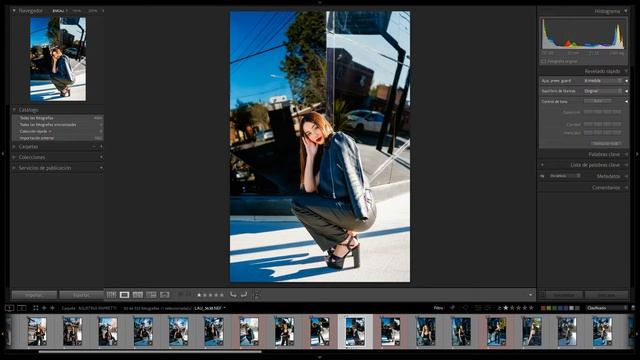Expand the Carpetas panel
Viewport: 640px width, 360px height.
click(14, 146)
